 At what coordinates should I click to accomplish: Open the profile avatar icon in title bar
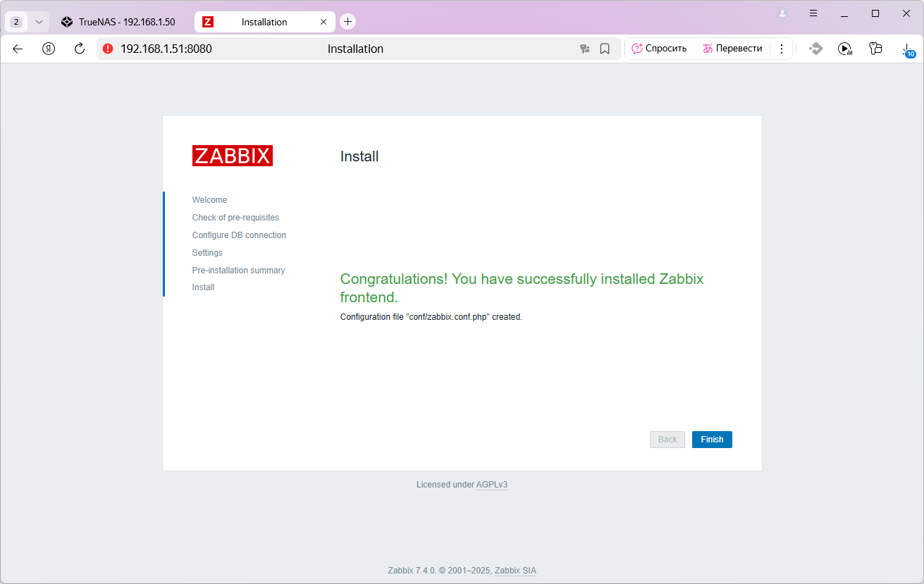tap(782, 13)
